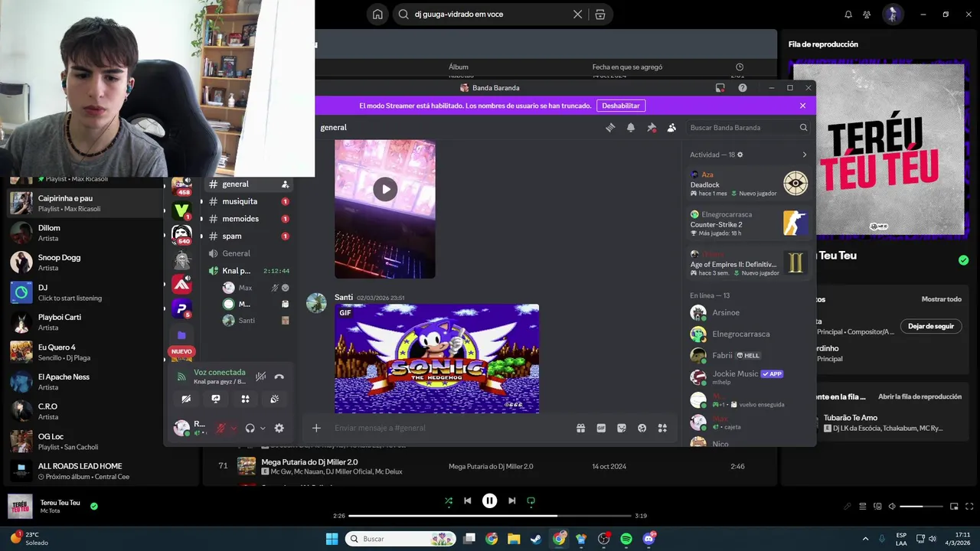
Task: Open GIF picker in message bar
Action: [601, 428]
